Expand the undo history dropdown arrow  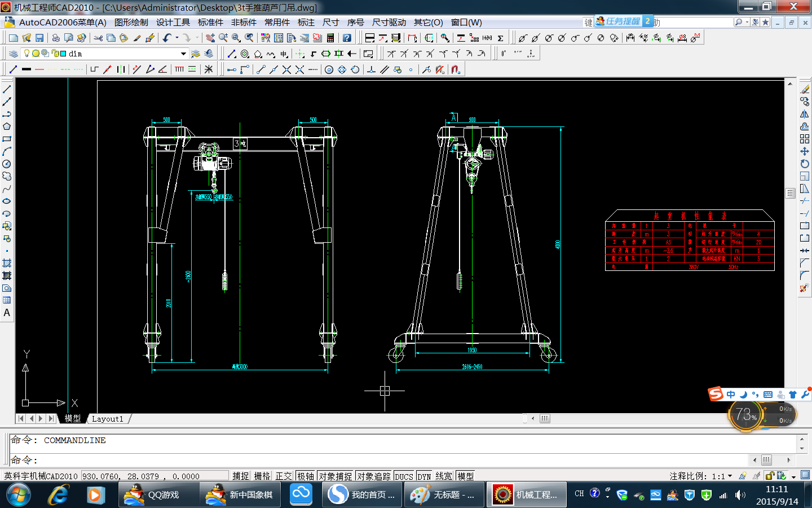(177, 38)
